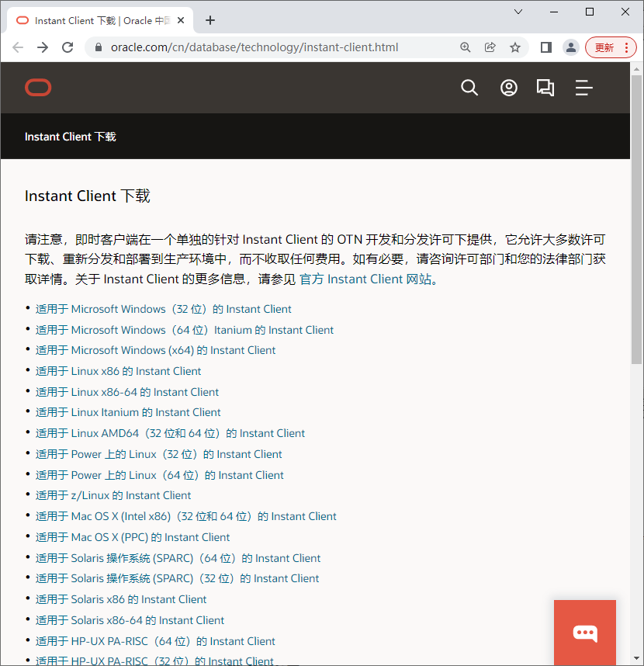The height and width of the screenshot is (666, 644).
Task: Open the tab search dropdown chevron
Action: pos(518,12)
